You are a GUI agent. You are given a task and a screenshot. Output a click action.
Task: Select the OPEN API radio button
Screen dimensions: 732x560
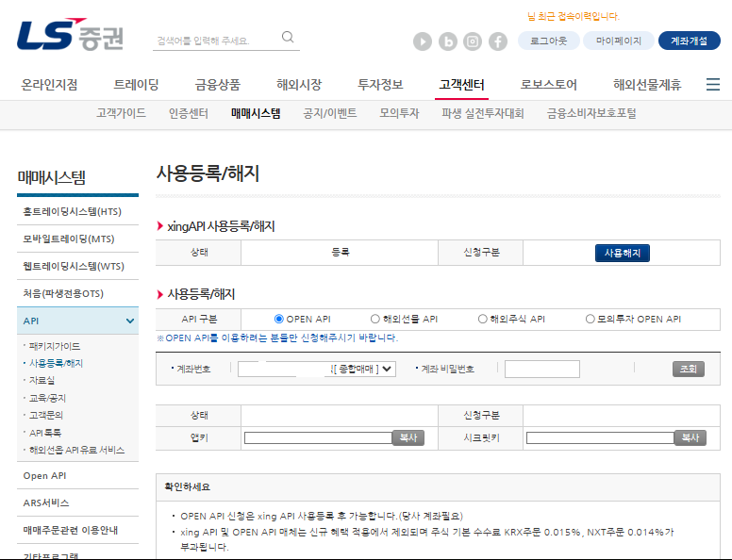[x=278, y=319]
